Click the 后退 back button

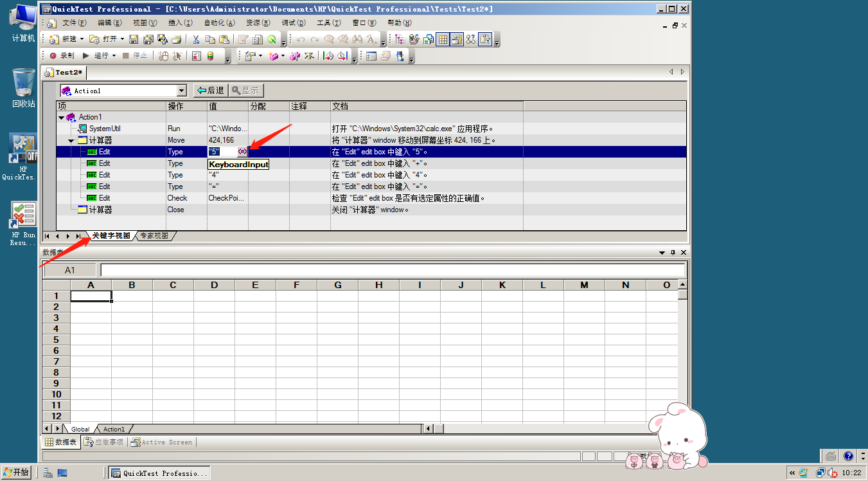(210, 91)
